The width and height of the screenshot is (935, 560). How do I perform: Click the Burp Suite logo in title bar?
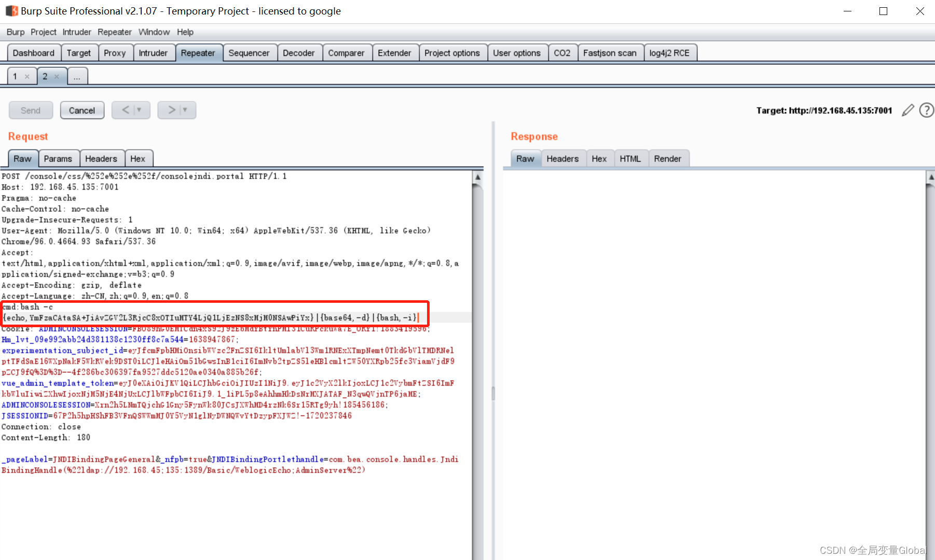pyautogui.click(x=11, y=11)
